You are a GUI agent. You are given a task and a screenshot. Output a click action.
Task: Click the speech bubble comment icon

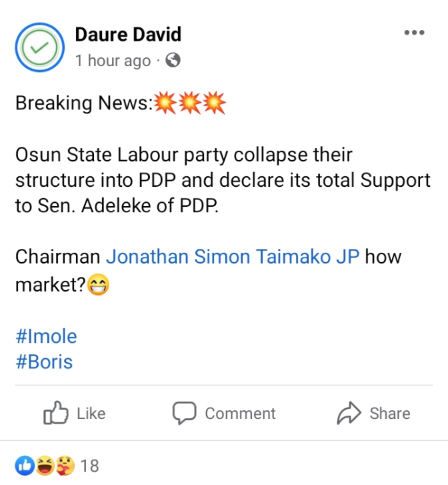point(184,413)
